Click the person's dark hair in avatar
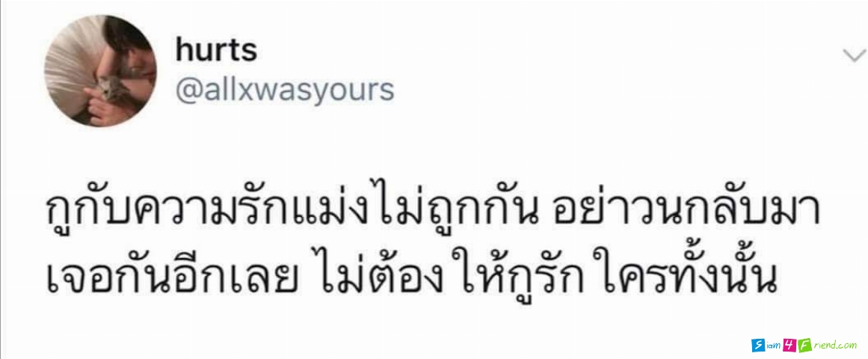 click(x=129, y=36)
